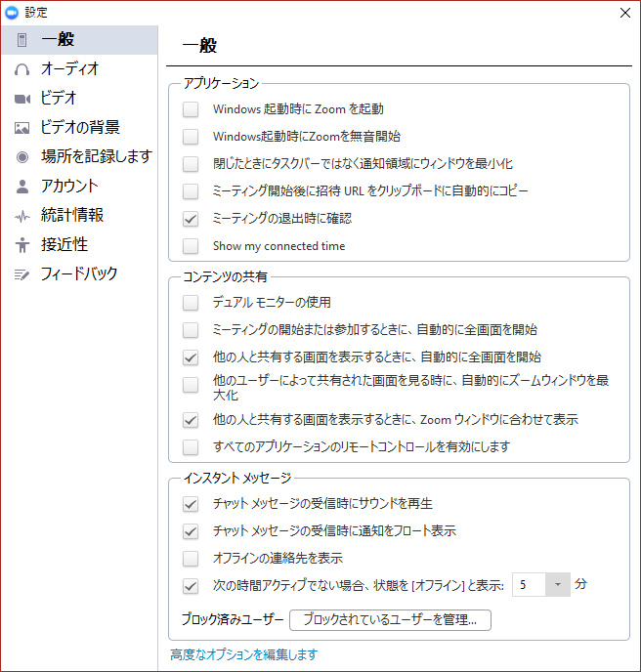Click the feedback icon for フィードバック
This screenshot has height=672, width=641.
21,274
